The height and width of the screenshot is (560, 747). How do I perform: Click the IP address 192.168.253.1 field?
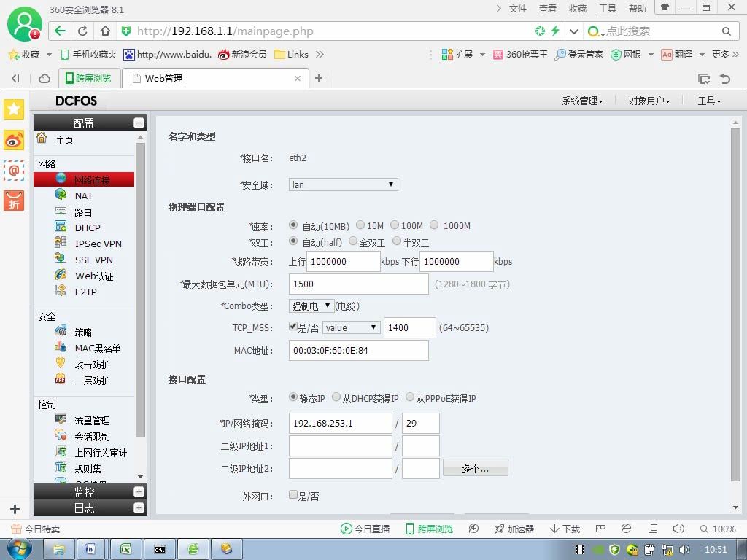click(x=340, y=424)
